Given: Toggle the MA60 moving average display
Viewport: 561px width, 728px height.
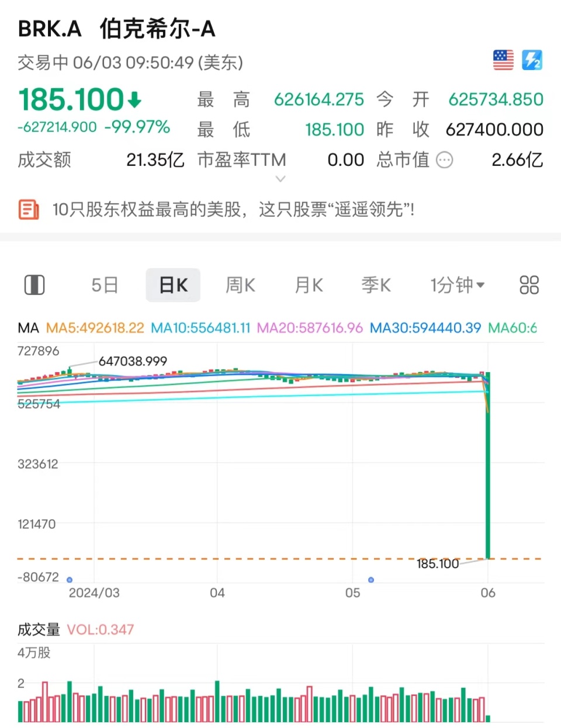Looking at the screenshot, I should click(512, 328).
